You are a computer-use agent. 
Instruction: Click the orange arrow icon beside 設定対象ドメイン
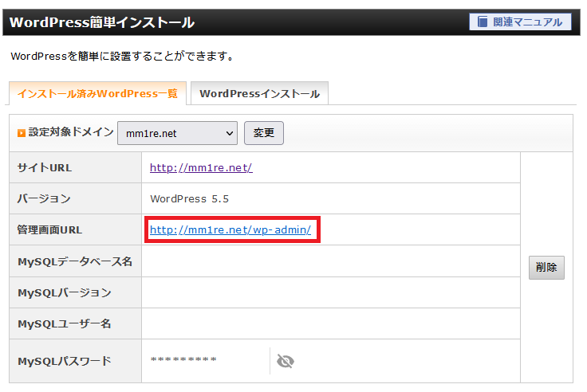(x=22, y=133)
